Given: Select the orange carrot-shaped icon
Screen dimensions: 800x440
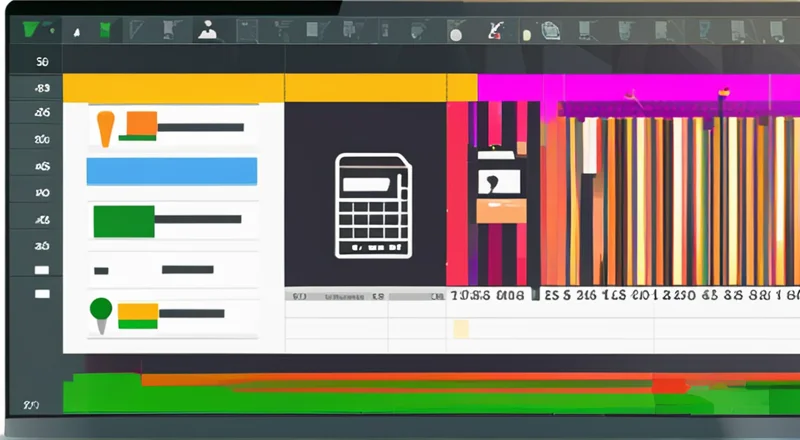Looking at the screenshot, I should coord(105,128).
